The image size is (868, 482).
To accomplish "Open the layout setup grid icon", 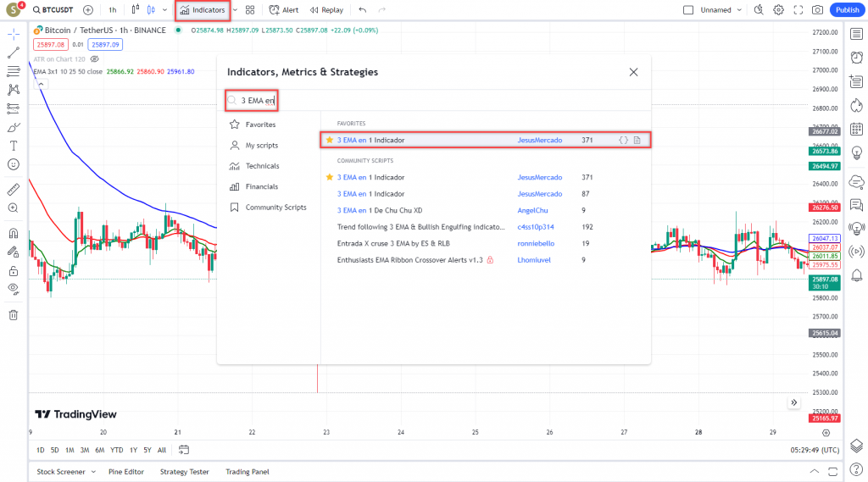I will 250,10.
